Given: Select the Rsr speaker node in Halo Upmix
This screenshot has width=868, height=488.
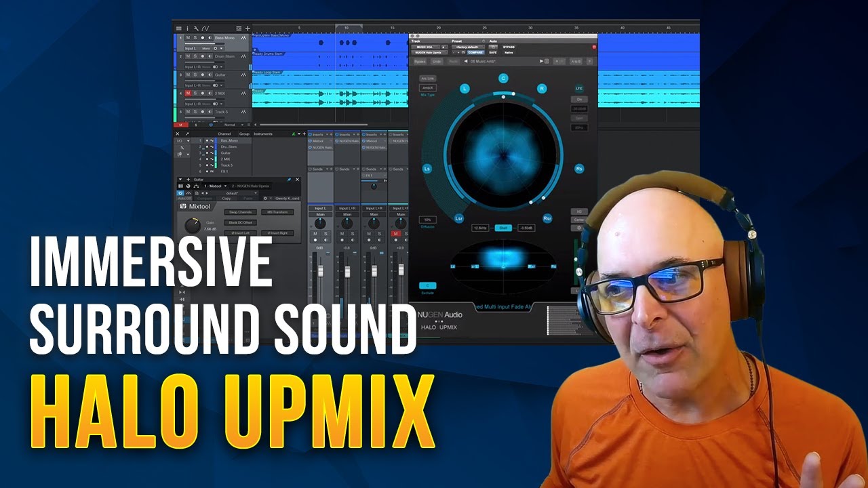Looking at the screenshot, I should pos(547,218).
